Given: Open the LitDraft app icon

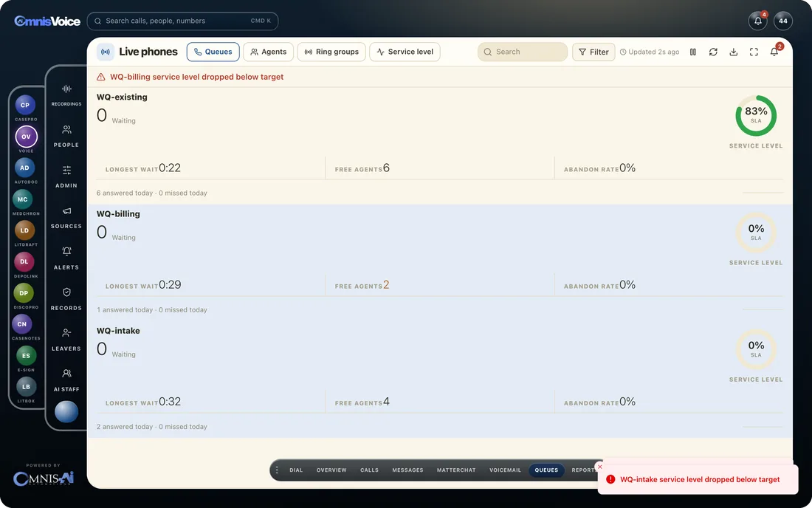Looking at the screenshot, I should [x=24, y=230].
